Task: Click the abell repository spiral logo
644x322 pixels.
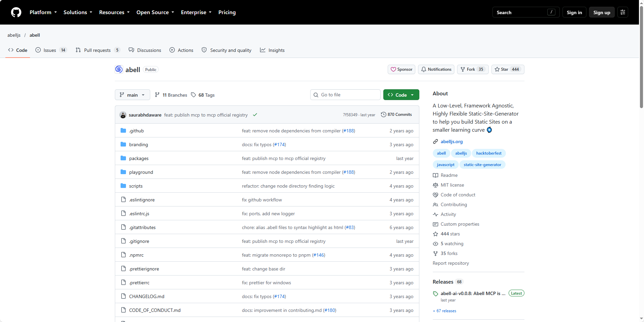Action: click(x=119, y=69)
